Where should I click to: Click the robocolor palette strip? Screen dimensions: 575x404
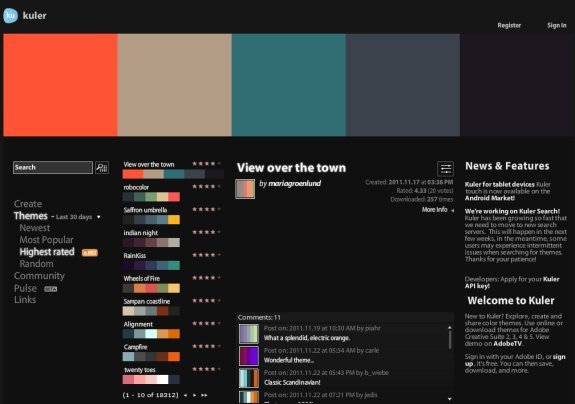151,197
